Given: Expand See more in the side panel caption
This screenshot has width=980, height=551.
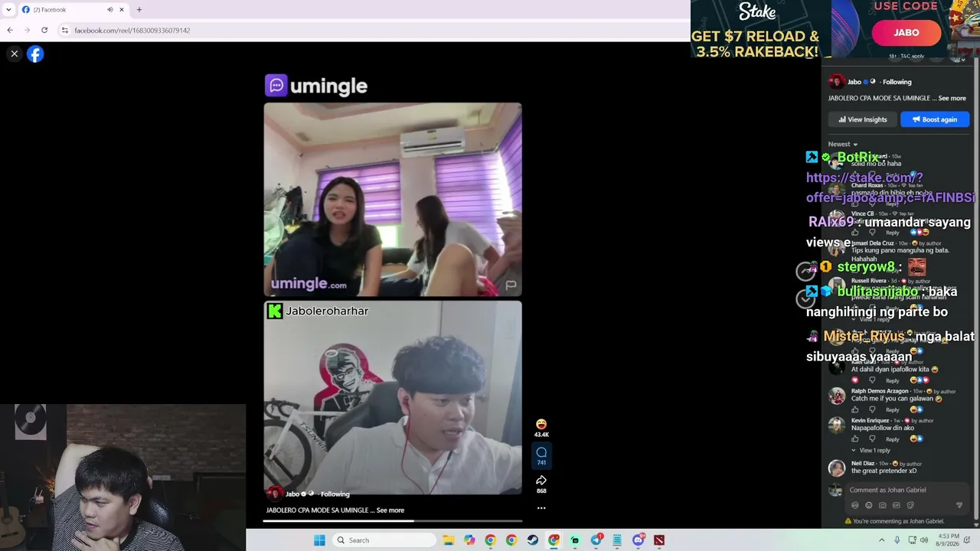Looking at the screenshot, I should click(952, 98).
